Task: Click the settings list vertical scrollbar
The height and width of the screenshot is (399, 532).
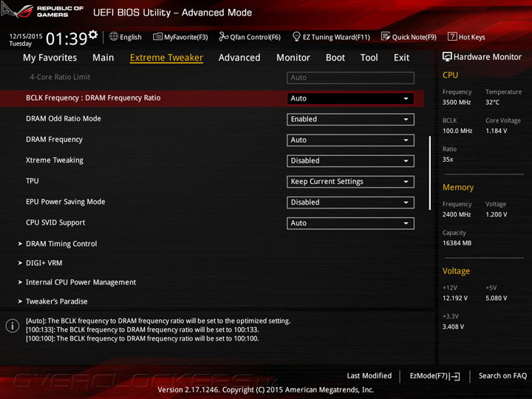Action: 430,173
